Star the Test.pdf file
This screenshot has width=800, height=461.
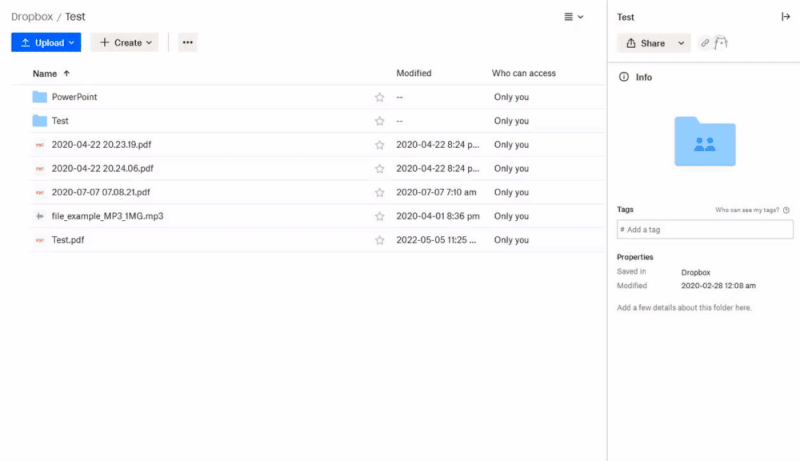pos(379,240)
